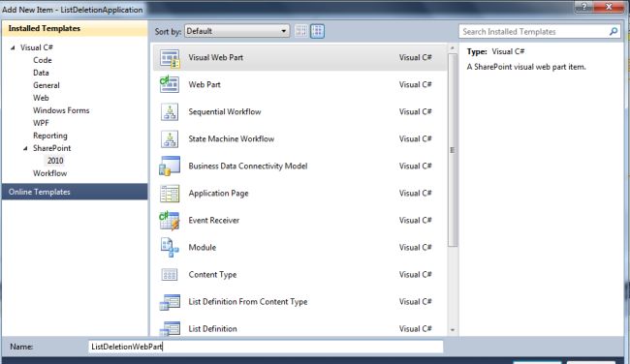Select the Workflow category
The width and height of the screenshot is (630, 364).
[49, 173]
